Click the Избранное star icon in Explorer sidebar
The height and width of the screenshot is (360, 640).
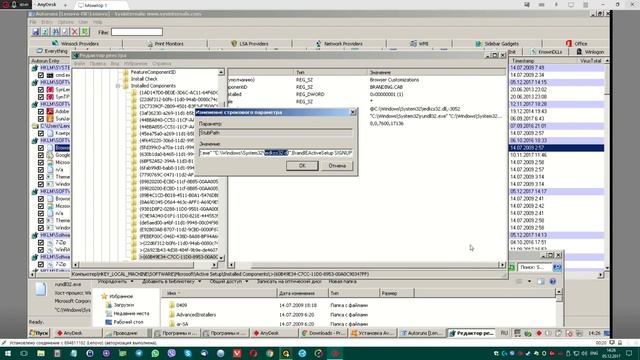[x=104, y=296]
